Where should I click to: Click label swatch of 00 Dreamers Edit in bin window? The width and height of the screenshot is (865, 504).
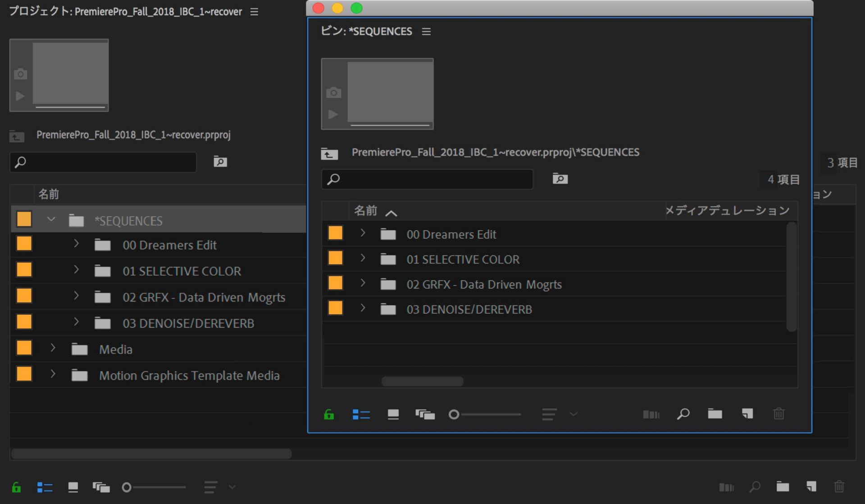[335, 233]
